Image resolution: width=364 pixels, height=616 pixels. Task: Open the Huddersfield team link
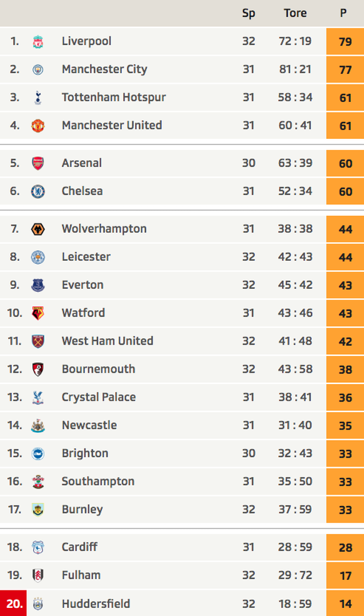point(96,603)
